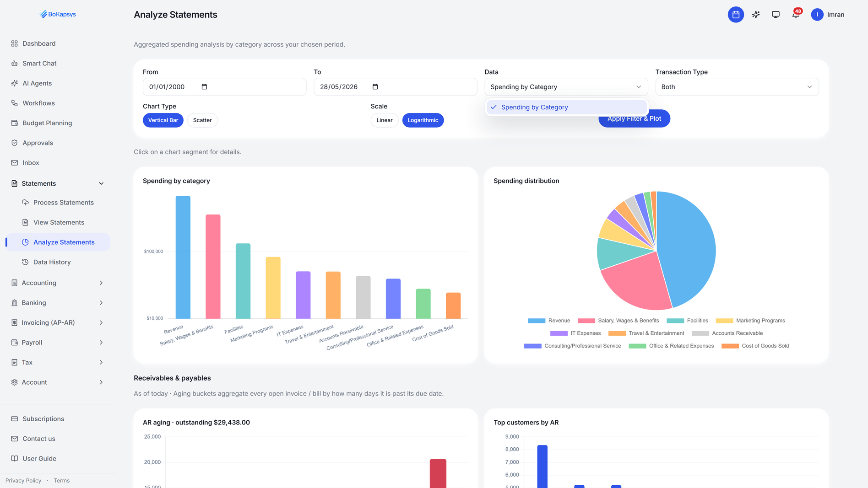Toggle Revenue legend swatch
868x488 pixels.
[537, 321]
